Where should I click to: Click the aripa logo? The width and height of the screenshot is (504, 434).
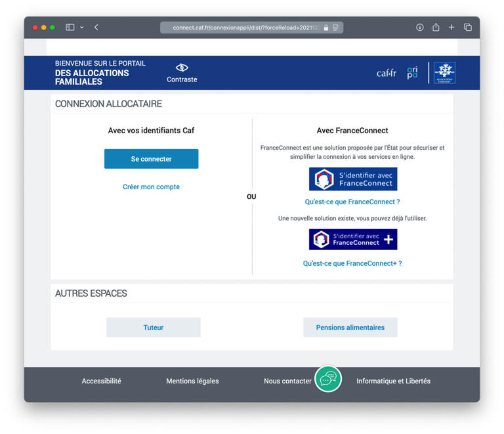pos(412,73)
